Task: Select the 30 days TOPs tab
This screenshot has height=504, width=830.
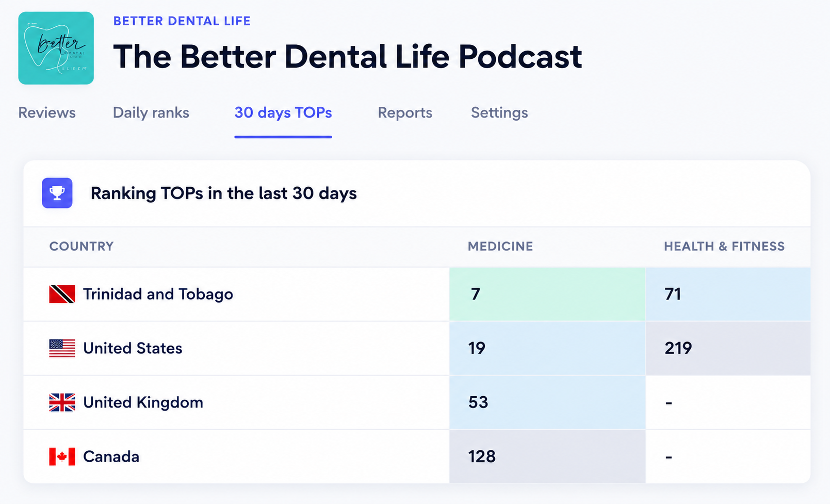Action: pos(283,112)
